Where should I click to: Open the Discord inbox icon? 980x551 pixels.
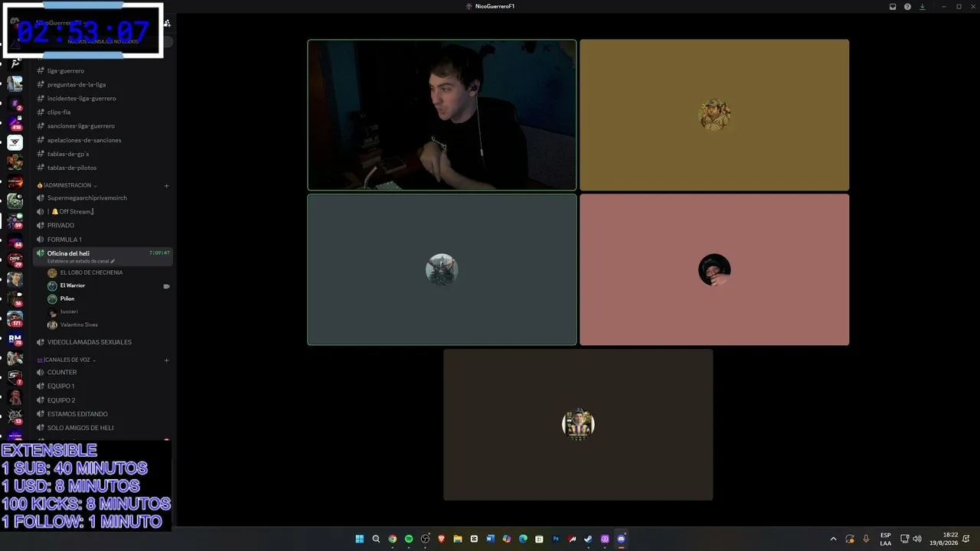click(x=893, y=7)
